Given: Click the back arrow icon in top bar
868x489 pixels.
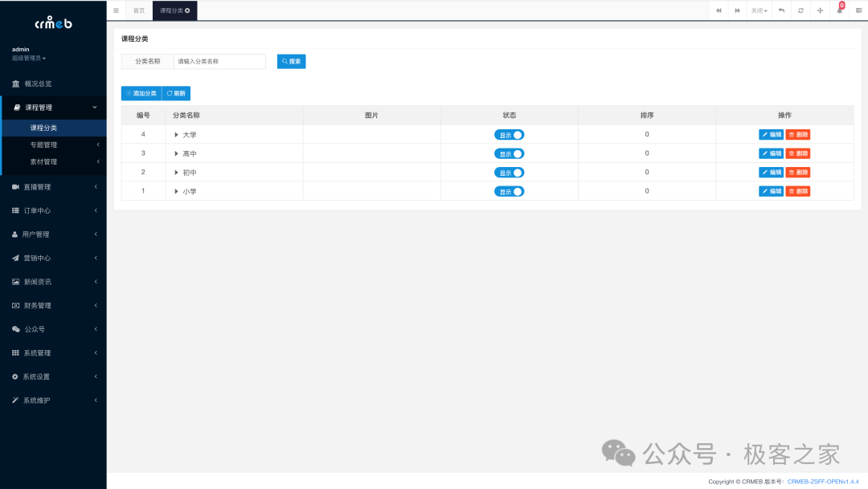Looking at the screenshot, I should click(x=782, y=10).
